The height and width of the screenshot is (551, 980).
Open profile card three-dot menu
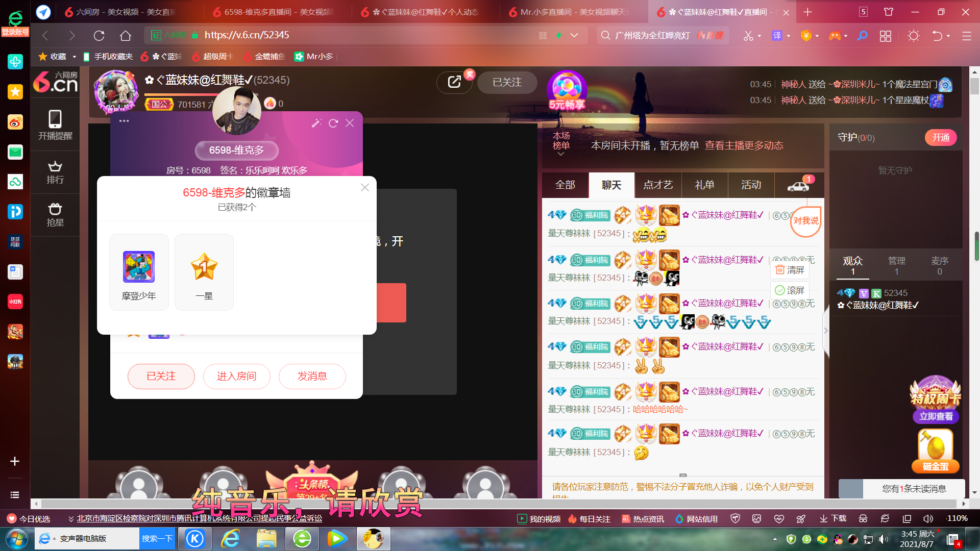click(124, 121)
